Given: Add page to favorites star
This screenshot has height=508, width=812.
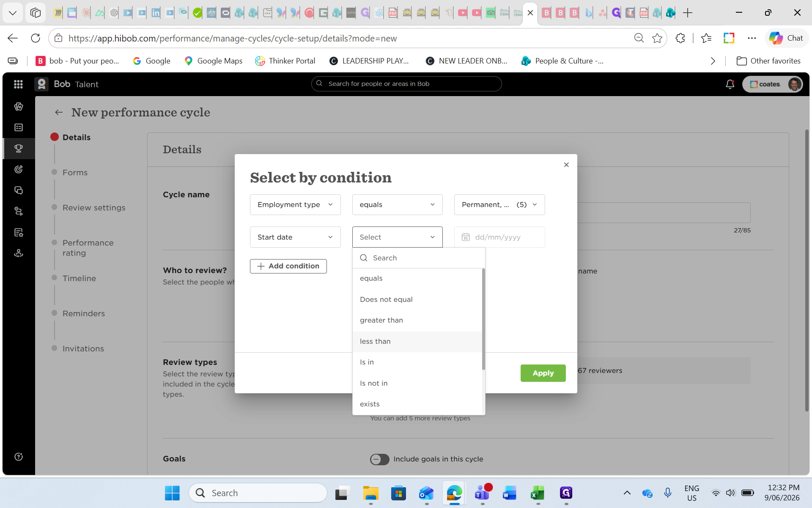Looking at the screenshot, I should [657, 38].
